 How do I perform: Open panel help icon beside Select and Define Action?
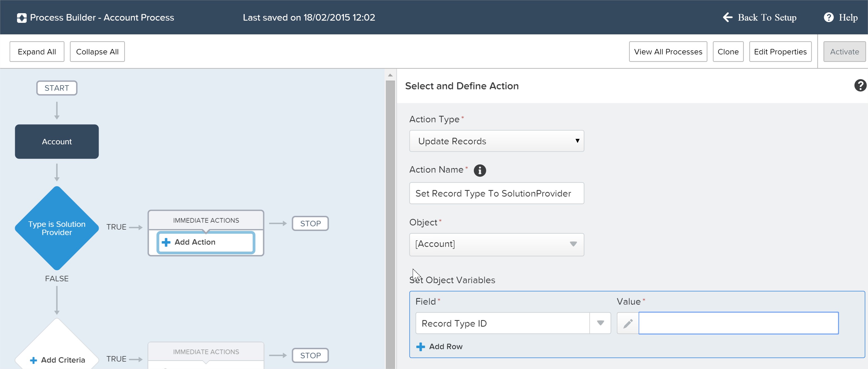[x=860, y=86]
